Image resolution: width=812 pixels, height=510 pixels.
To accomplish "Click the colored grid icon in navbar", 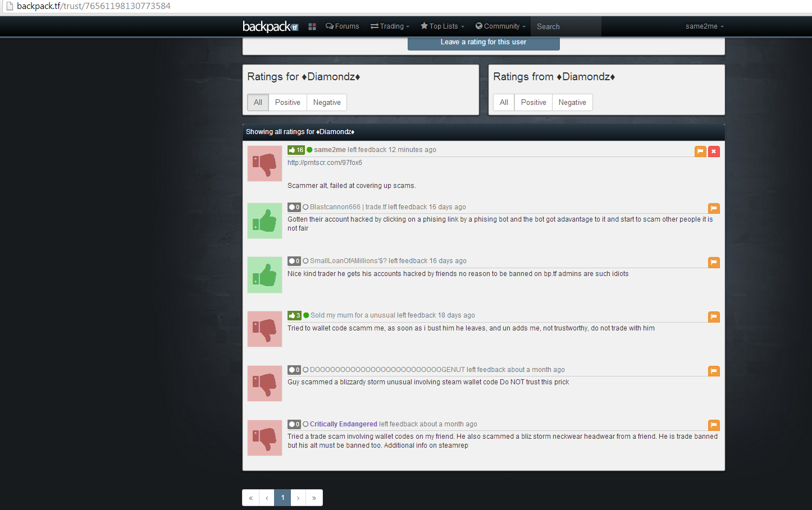I will tap(312, 26).
